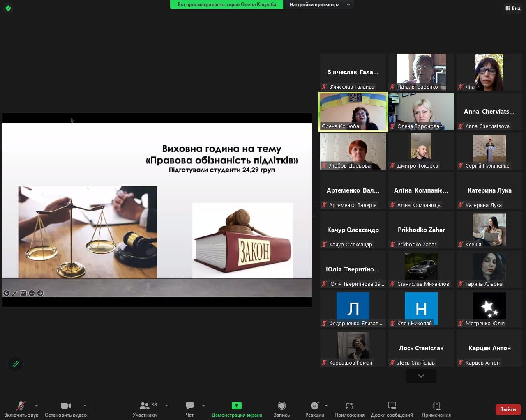Leave the meeting with Выйти button

tap(508, 409)
